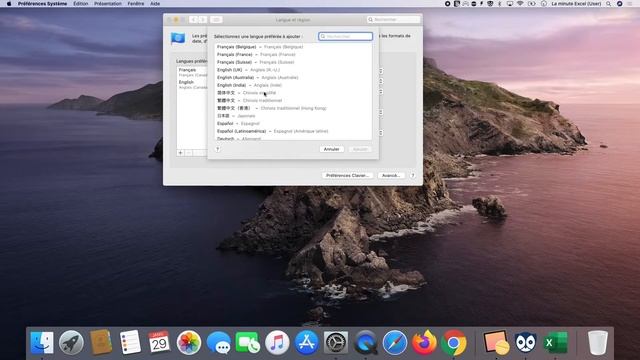Select English (UK) in the list
This screenshot has width=640, height=360.
(293, 70)
